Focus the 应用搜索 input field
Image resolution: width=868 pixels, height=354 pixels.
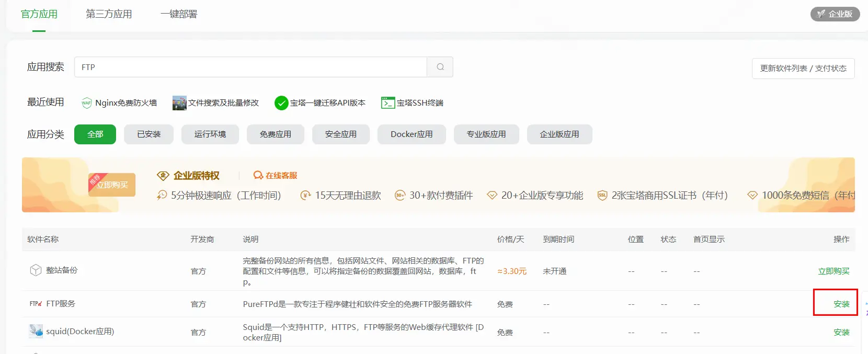(250, 67)
